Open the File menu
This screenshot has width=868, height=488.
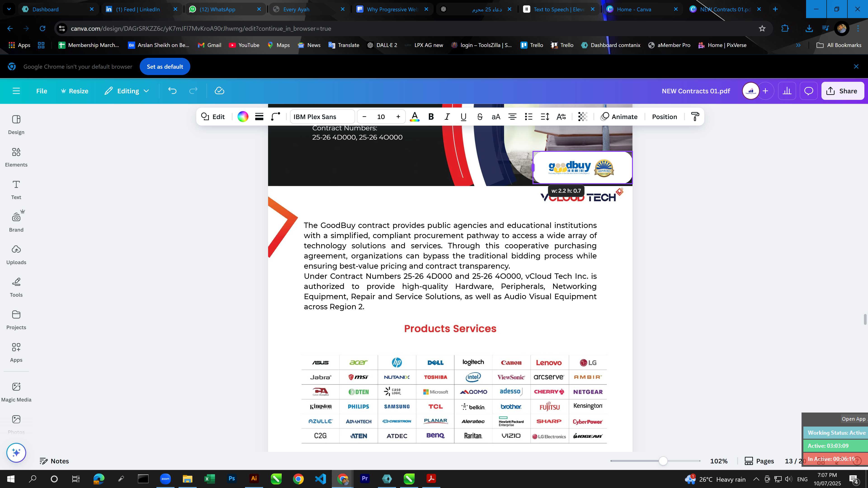coord(41,91)
